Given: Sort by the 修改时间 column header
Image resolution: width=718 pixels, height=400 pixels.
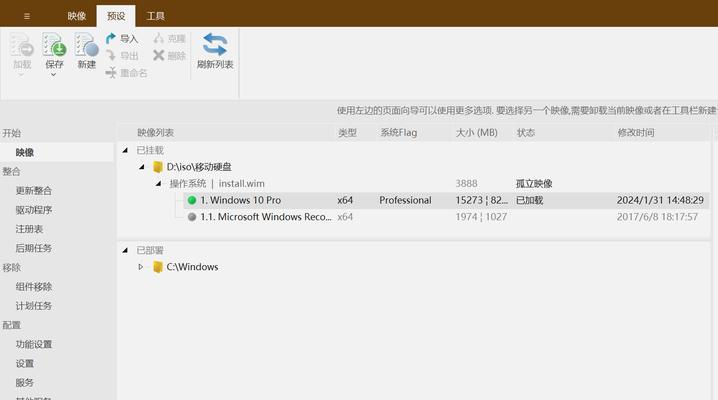Looking at the screenshot, I should 636,133.
